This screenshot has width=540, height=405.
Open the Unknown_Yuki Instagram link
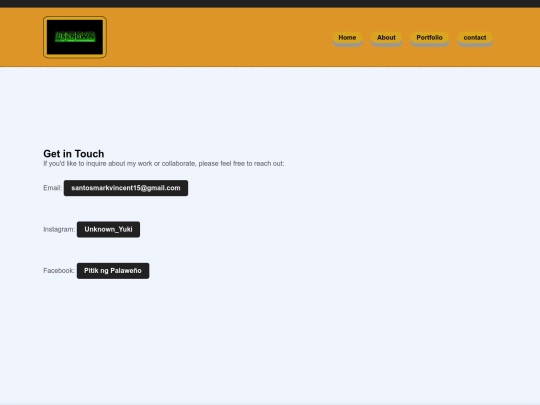(108, 229)
